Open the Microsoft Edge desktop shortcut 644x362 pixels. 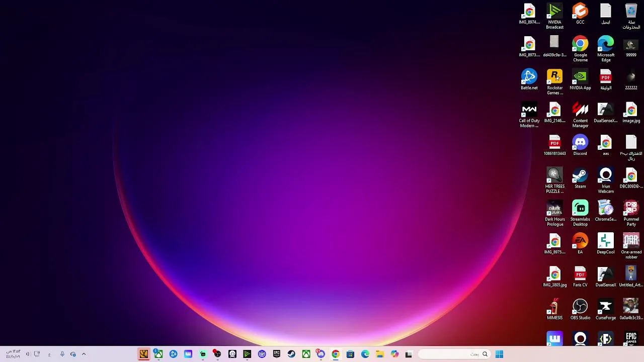(606, 49)
